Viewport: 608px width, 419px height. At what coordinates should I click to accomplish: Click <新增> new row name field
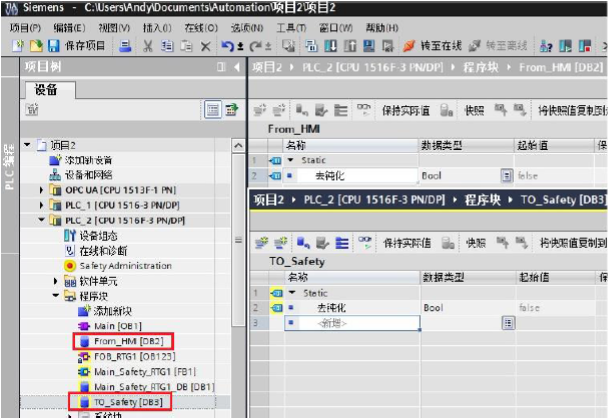[x=352, y=323]
